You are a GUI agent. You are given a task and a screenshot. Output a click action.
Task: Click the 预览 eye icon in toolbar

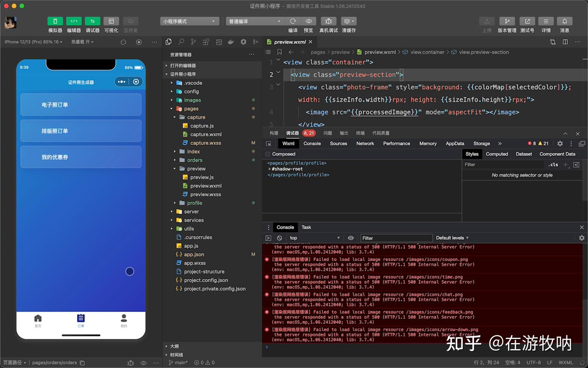coord(309,21)
